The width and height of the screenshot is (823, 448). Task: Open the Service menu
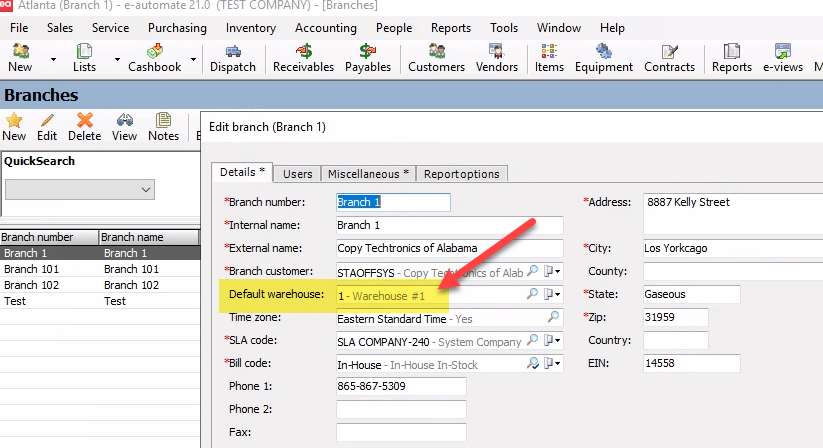click(110, 28)
